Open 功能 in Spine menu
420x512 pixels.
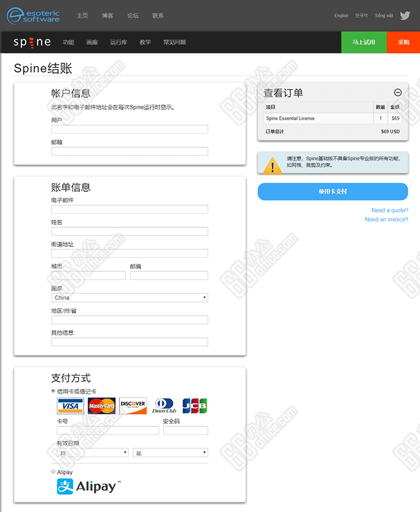pos(69,42)
